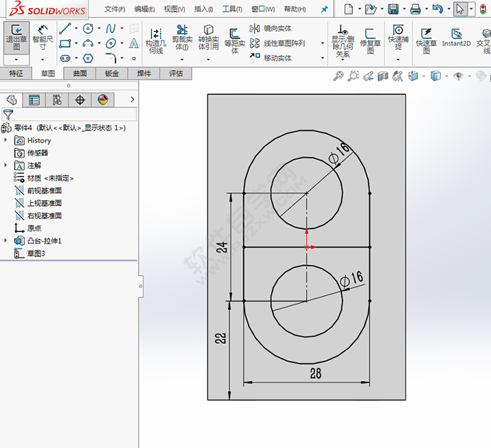The image size is (491, 448).
Task: Click the Rebuild traffic light icon
Action: [483, 9]
